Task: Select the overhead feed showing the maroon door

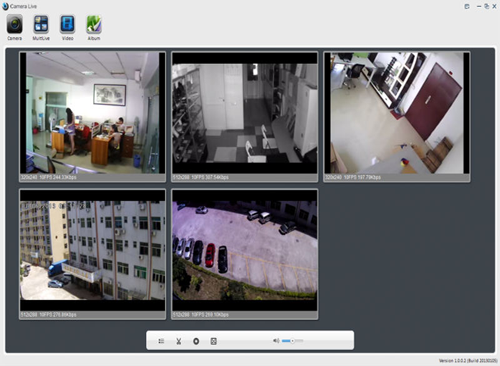Action: (x=397, y=113)
